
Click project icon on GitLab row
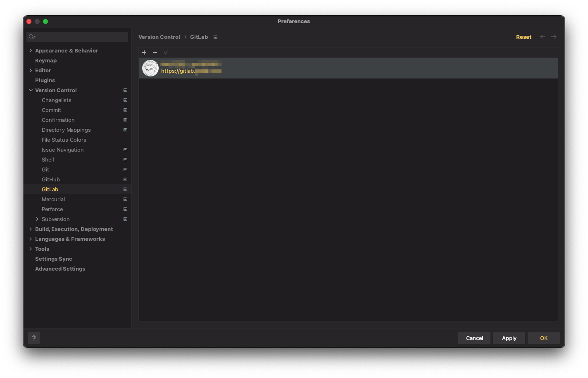125,189
